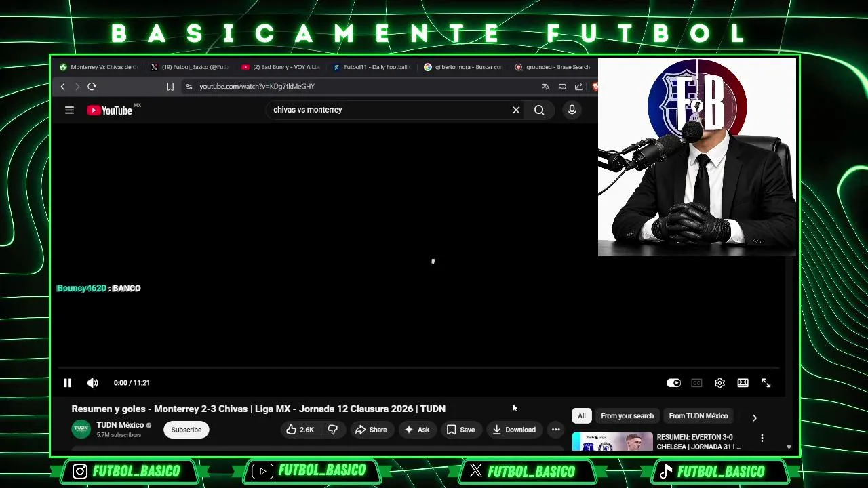Switch to the '(19) Futbol_Basico' X tab
The width and height of the screenshot is (868, 488).
pos(189,67)
